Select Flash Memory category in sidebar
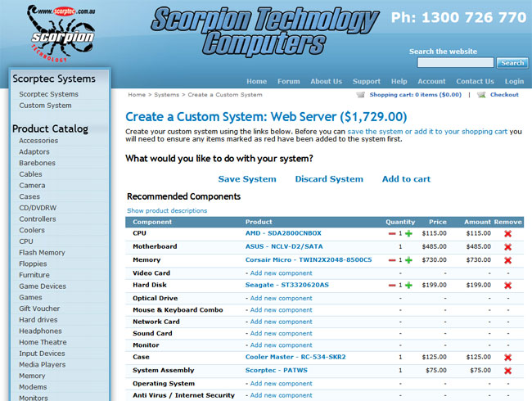532x401 pixels. 42,252
